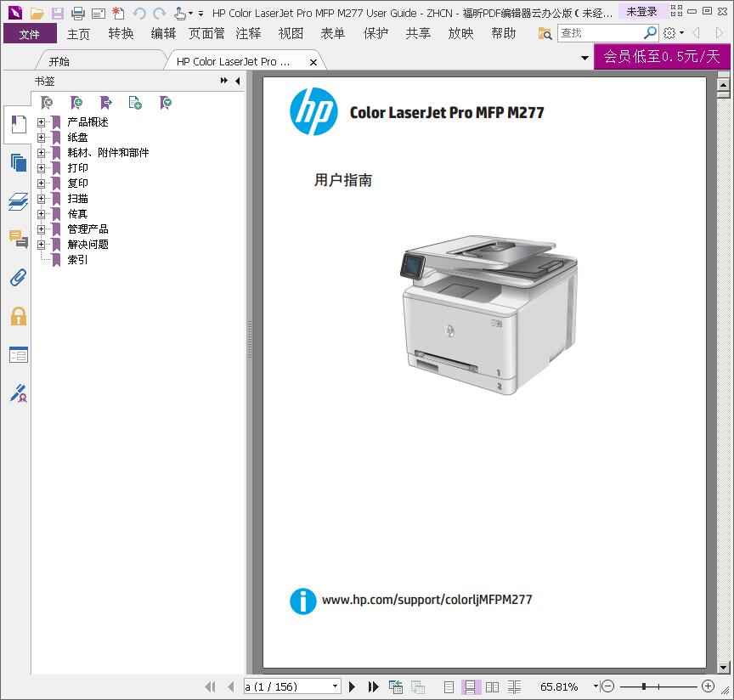
Task: Switch to the 注释 ribbon tab
Action: [x=249, y=34]
